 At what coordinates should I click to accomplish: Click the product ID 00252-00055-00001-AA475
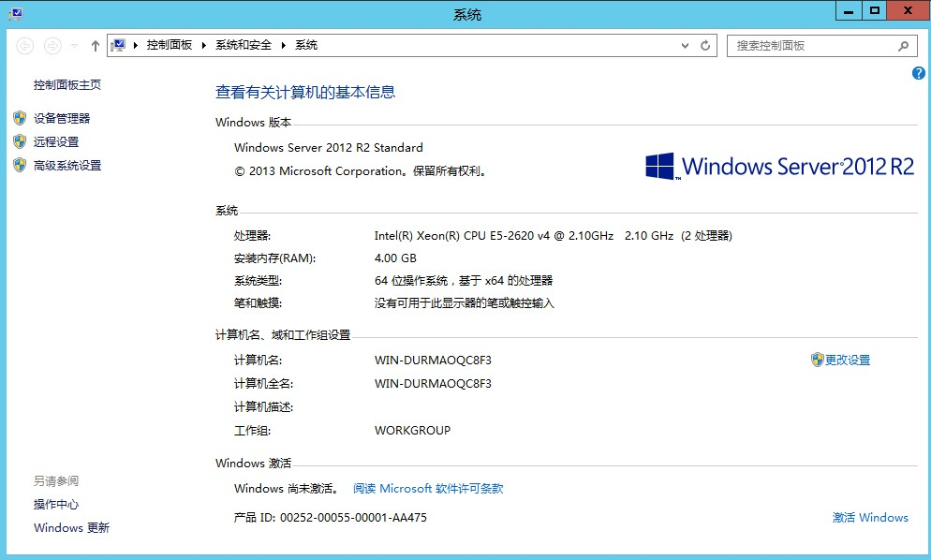353,517
